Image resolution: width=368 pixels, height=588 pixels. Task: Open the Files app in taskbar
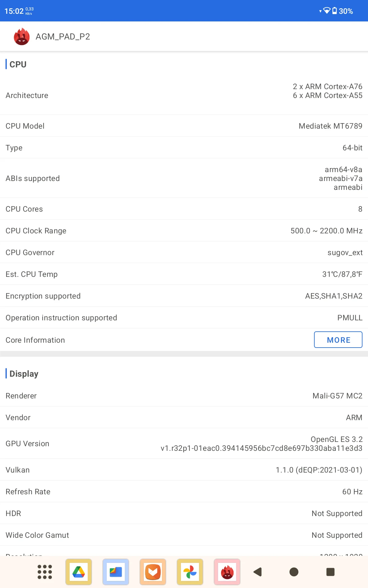[x=116, y=572]
